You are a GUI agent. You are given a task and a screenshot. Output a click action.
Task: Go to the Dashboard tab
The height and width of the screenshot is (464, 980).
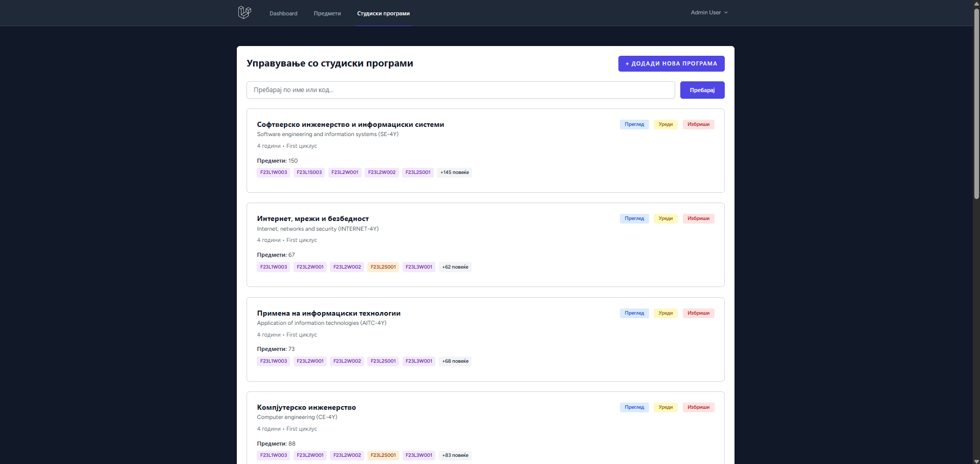pos(283,14)
